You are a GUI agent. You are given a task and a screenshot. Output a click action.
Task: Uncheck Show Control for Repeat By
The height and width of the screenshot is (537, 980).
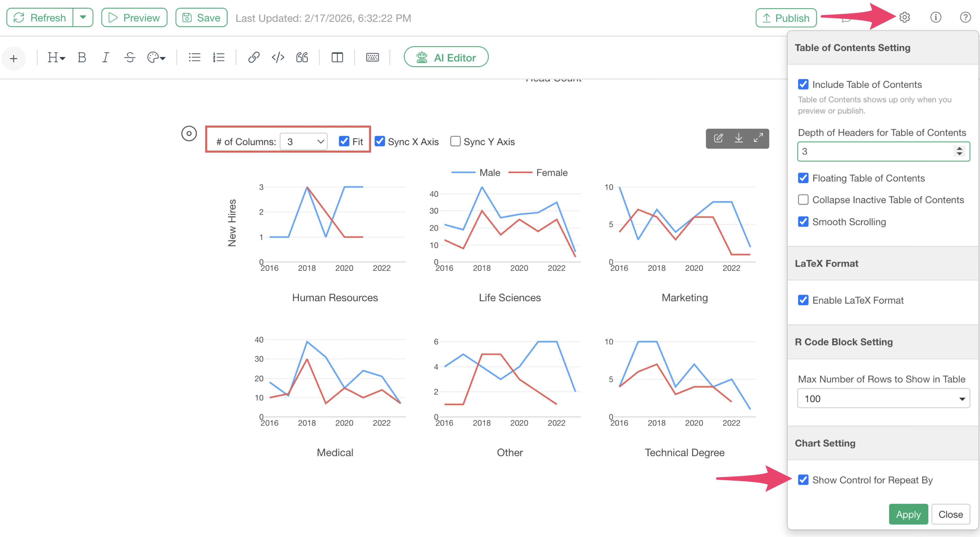(803, 480)
